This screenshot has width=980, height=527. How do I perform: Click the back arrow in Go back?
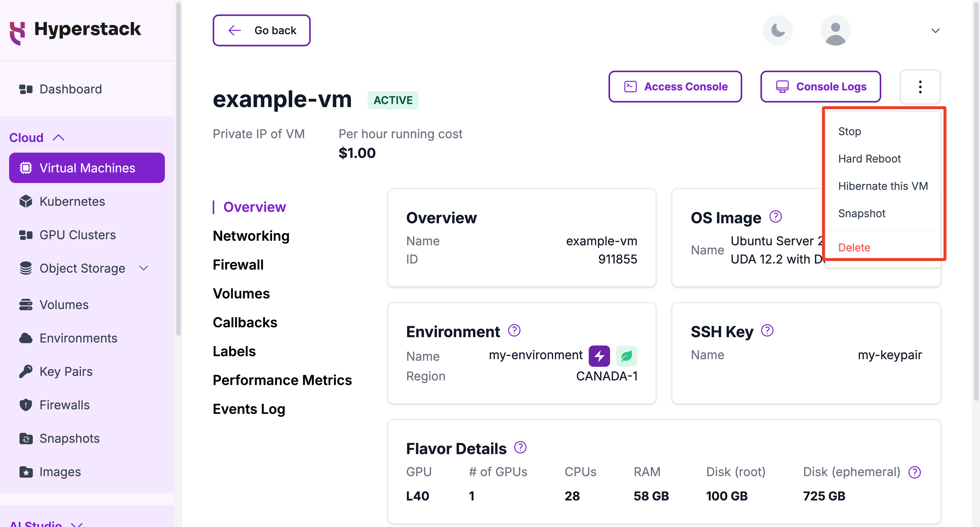coord(235,30)
